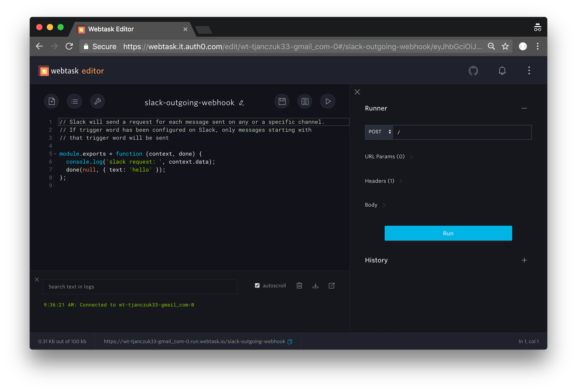Open the wrench settings icon

coord(97,101)
